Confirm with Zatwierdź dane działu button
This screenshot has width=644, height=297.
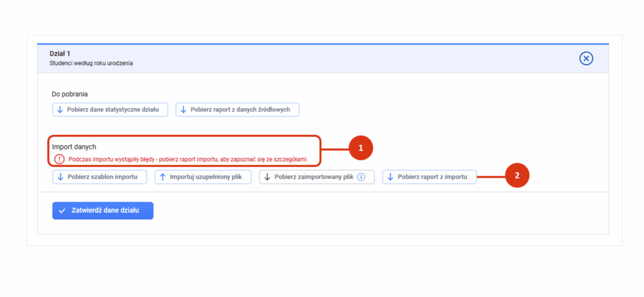103,211
